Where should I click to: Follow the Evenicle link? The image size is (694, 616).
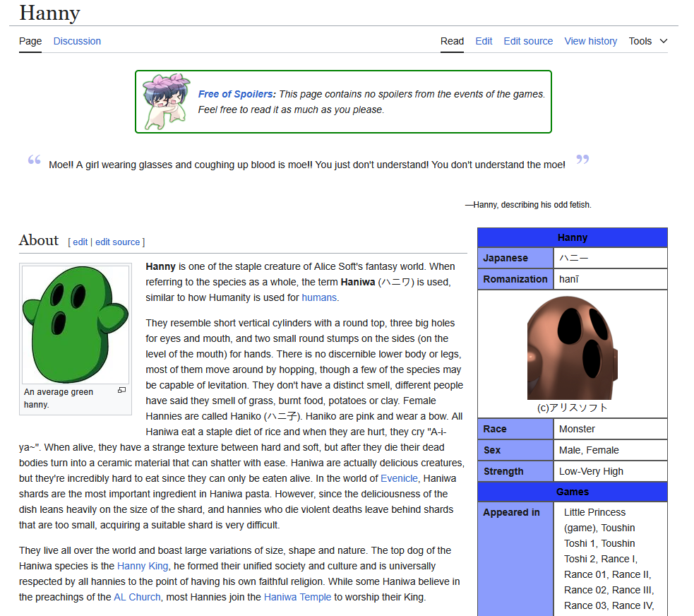click(x=399, y=478)
